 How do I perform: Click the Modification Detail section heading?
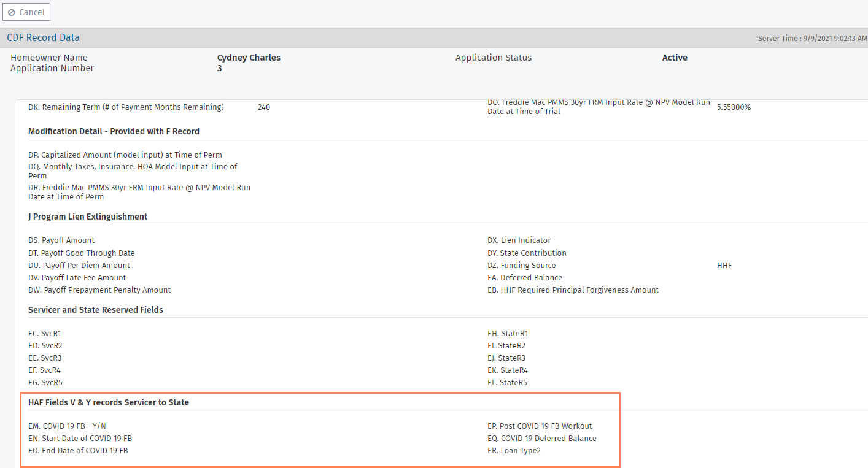click(114, 131)
